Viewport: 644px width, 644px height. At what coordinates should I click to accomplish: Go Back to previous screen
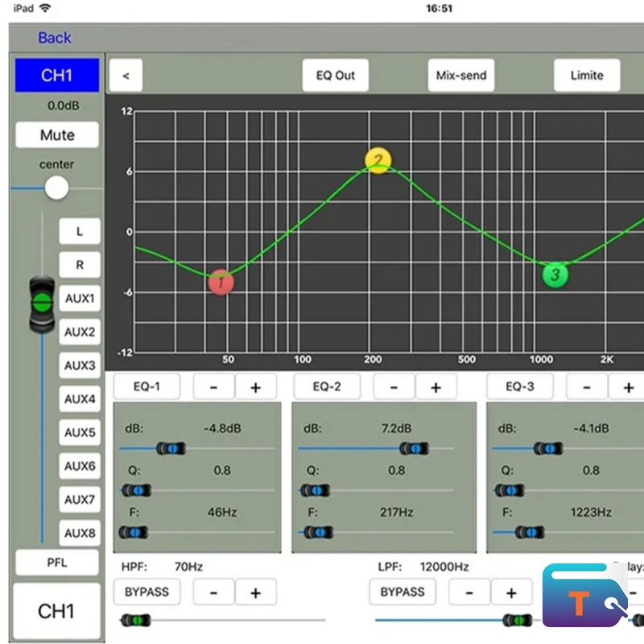coord(55,38)
